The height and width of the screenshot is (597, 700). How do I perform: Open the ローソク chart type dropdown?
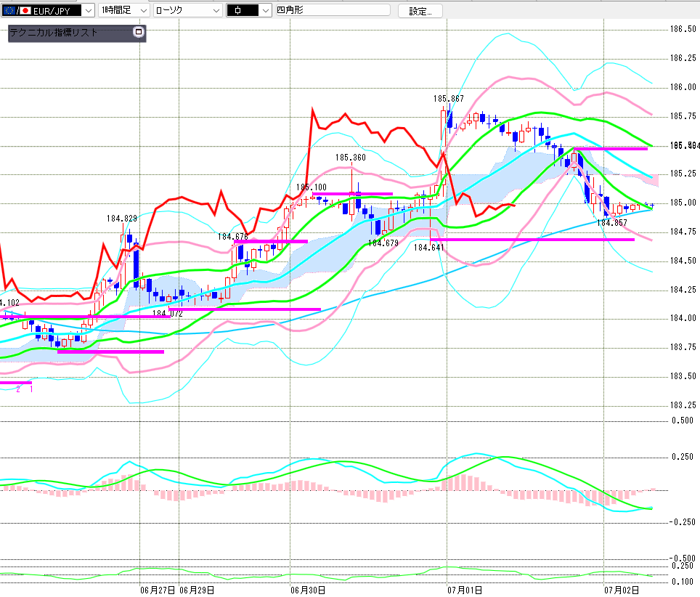coord(187,10)
